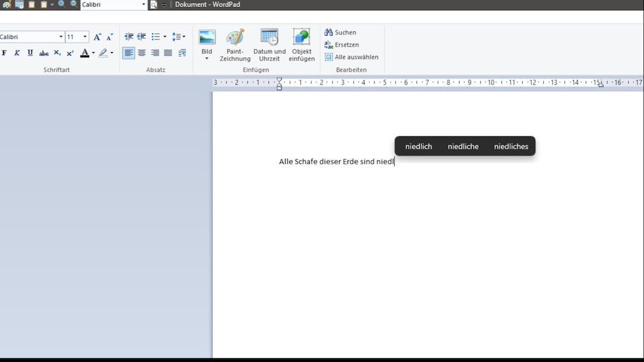Viewport: 644px width, 362px height.
Task: Apply strikethrough formatting
Action: [44, 53]
